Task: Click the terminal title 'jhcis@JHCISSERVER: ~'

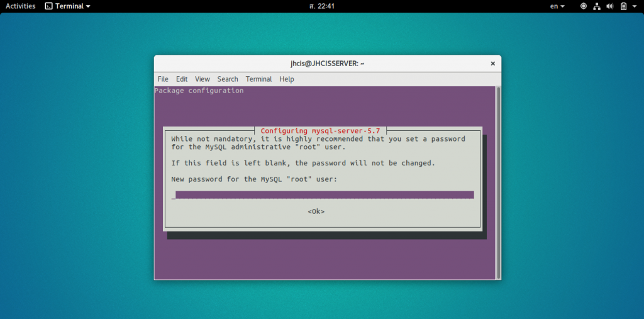Action: coord(327,64)
